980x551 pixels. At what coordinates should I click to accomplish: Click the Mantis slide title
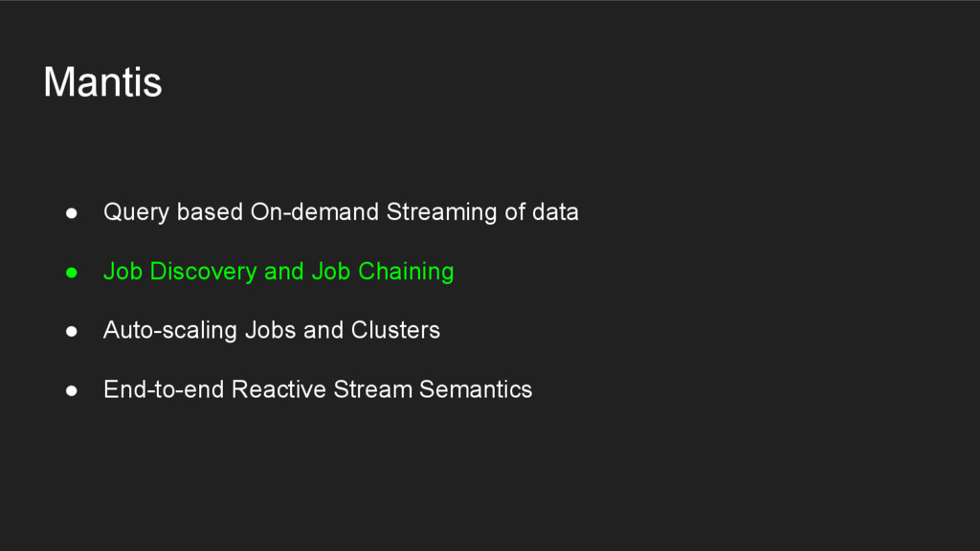click(102, 83)
